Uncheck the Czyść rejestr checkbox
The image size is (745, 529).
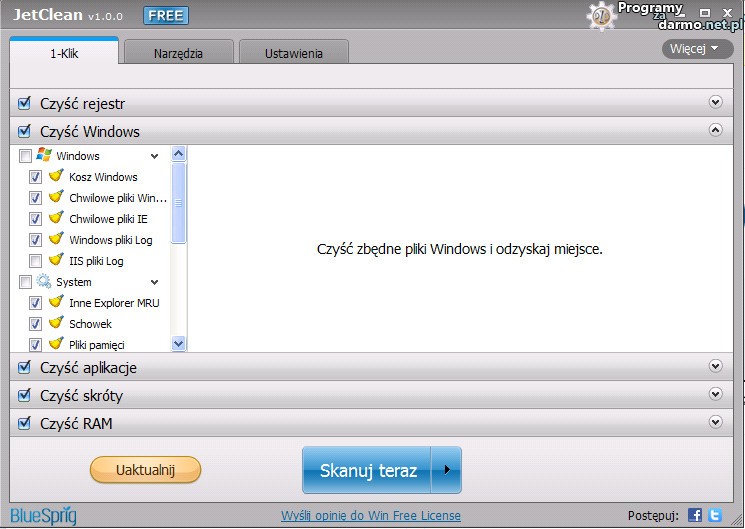(25, 103)
